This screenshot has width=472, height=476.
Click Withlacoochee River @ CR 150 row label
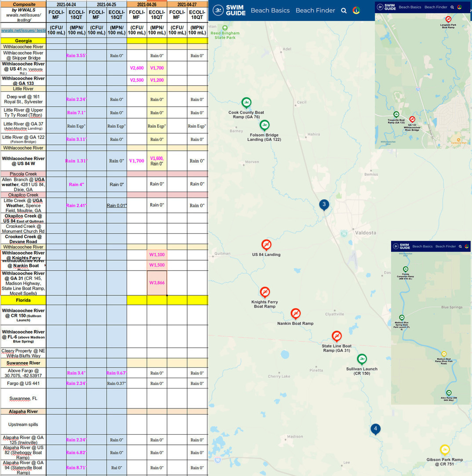(x=23, y=315)
